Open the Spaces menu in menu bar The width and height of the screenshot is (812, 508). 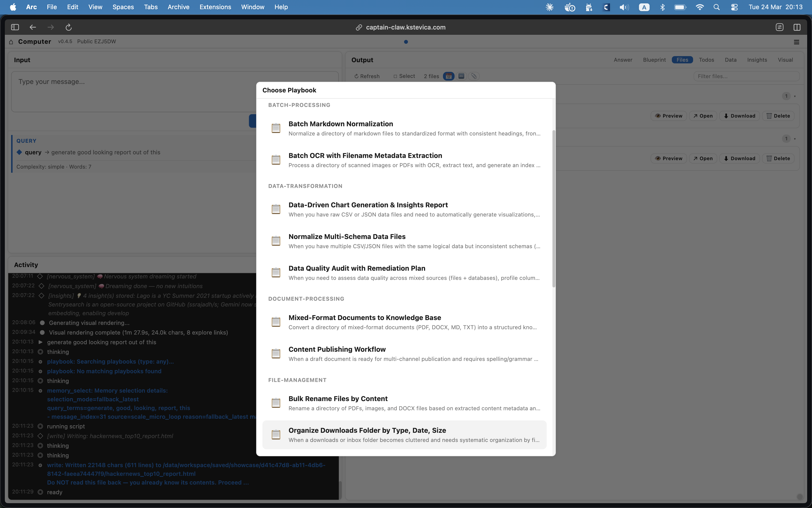[123, 7]
